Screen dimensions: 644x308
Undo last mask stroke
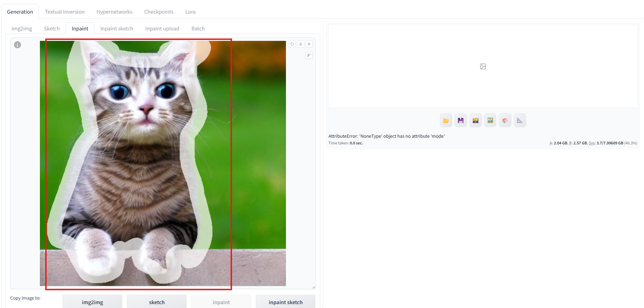point(292,44)
